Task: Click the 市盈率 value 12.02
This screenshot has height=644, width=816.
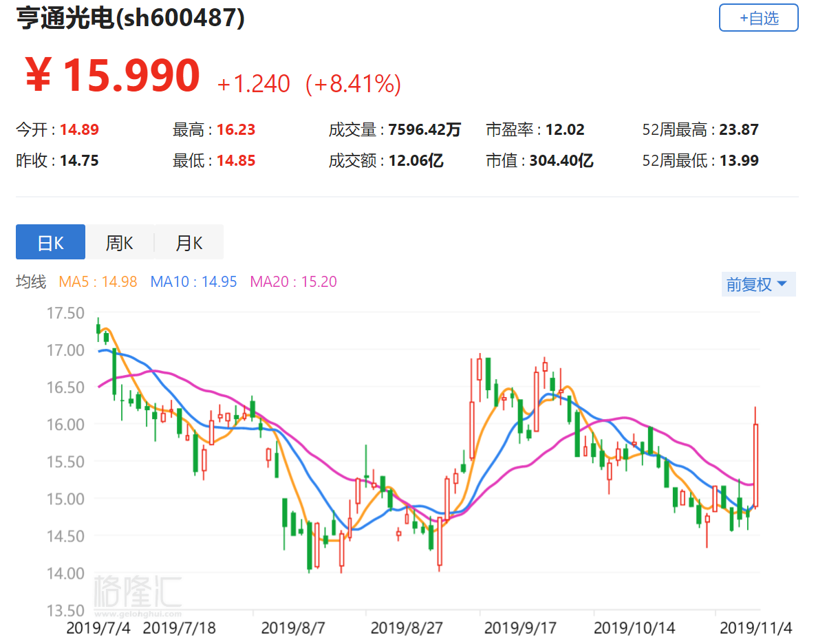Action: 565,129
